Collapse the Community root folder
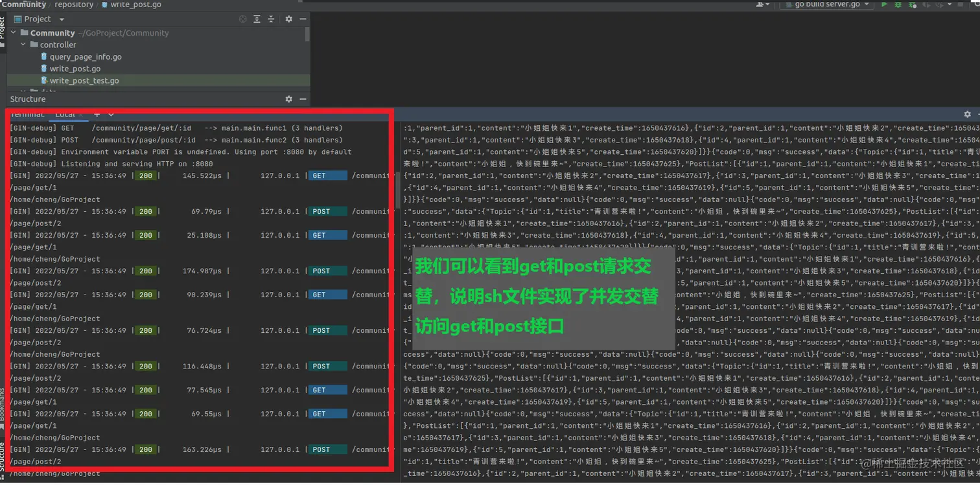The height and width of the screenshot is (485, 980). (14, 33)
